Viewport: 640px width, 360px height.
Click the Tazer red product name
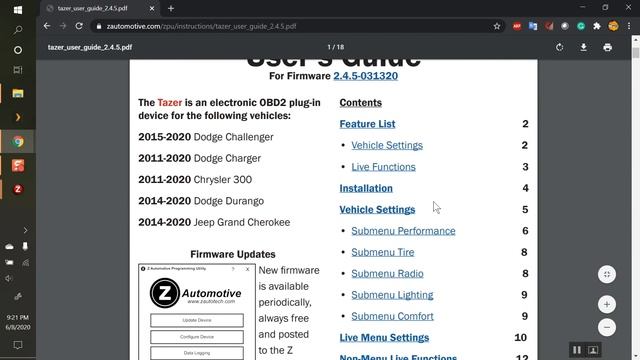pos(169,102)
